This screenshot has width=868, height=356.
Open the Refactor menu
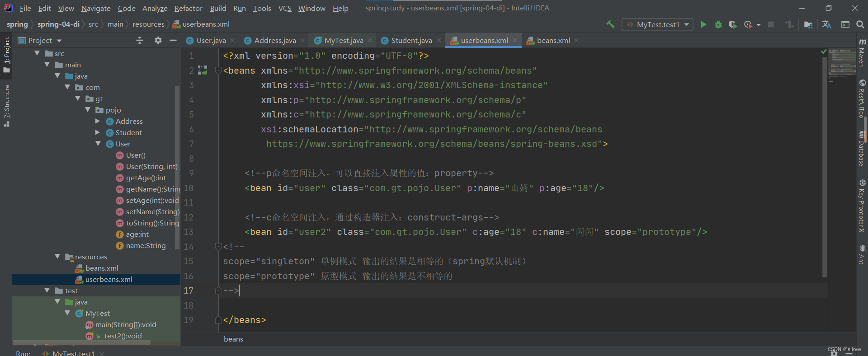click(188, 8)
